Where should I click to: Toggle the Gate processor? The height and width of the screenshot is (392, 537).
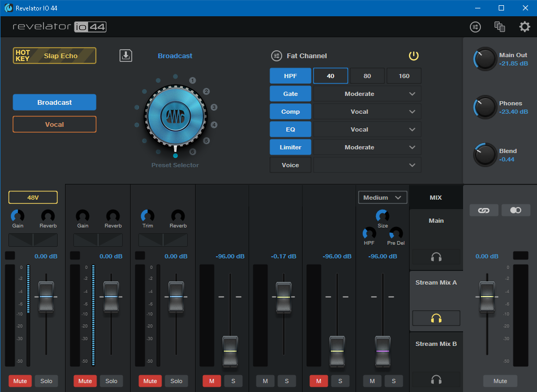pyautogui.click(x=291, y=94)
